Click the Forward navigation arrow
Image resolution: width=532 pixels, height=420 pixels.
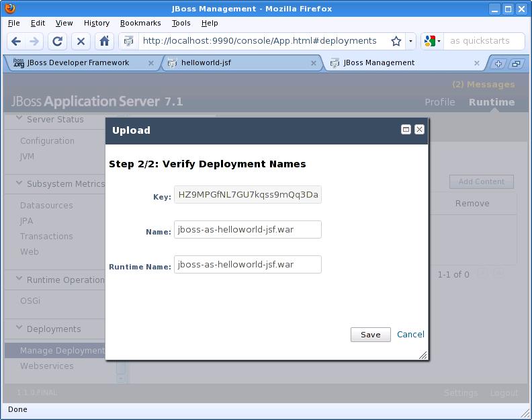pos(34,42)
